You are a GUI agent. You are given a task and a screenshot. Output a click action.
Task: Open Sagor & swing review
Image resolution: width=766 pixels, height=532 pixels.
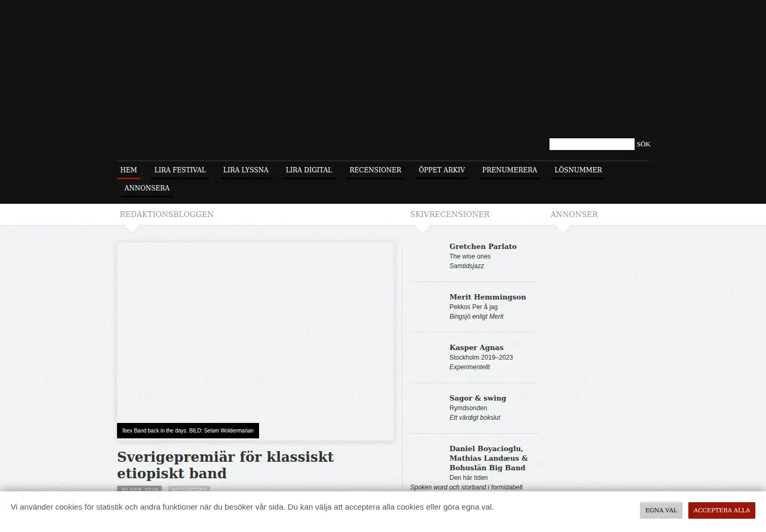(478, 398)
